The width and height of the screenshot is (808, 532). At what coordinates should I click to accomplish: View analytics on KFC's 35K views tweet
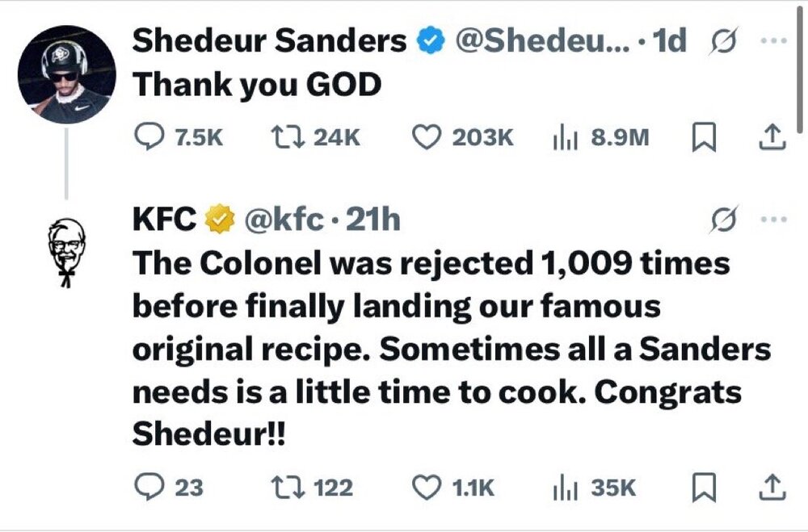pyautogui.click(x=562, y=488)
